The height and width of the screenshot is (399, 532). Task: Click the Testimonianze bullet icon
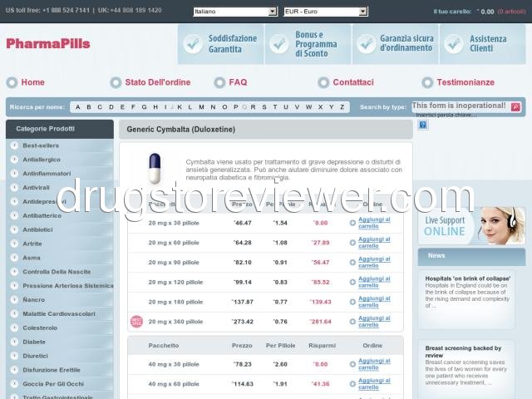pyautogui.click(x=427, y=82)
